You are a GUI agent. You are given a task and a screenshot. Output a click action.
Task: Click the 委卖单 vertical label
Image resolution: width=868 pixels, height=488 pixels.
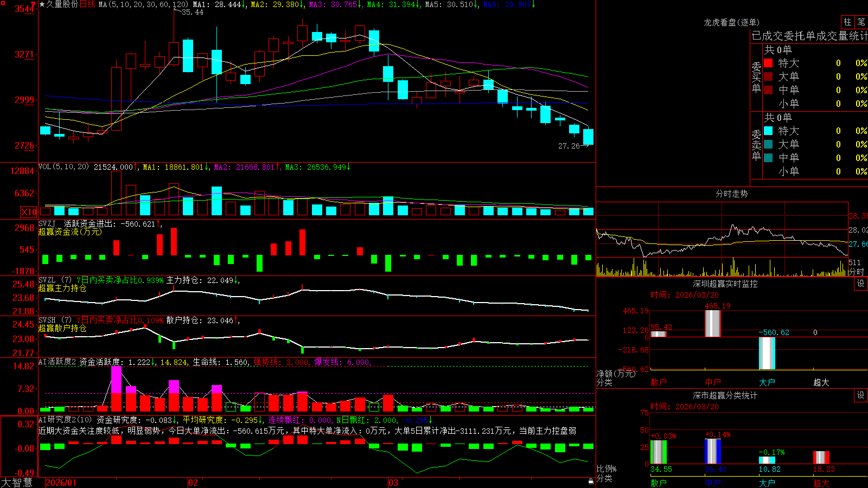(756, 145)
